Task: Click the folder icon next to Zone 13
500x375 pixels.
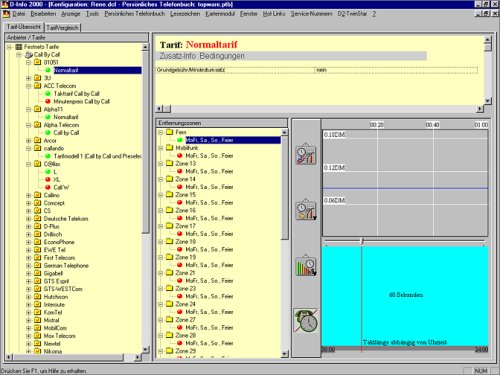Action: tap(170, 163)
